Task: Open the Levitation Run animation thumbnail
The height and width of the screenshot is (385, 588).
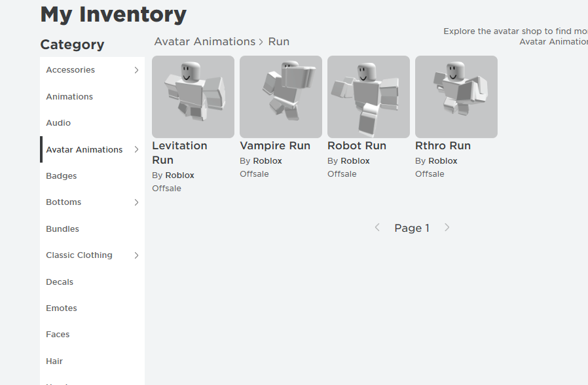Action: coord(193,96)
